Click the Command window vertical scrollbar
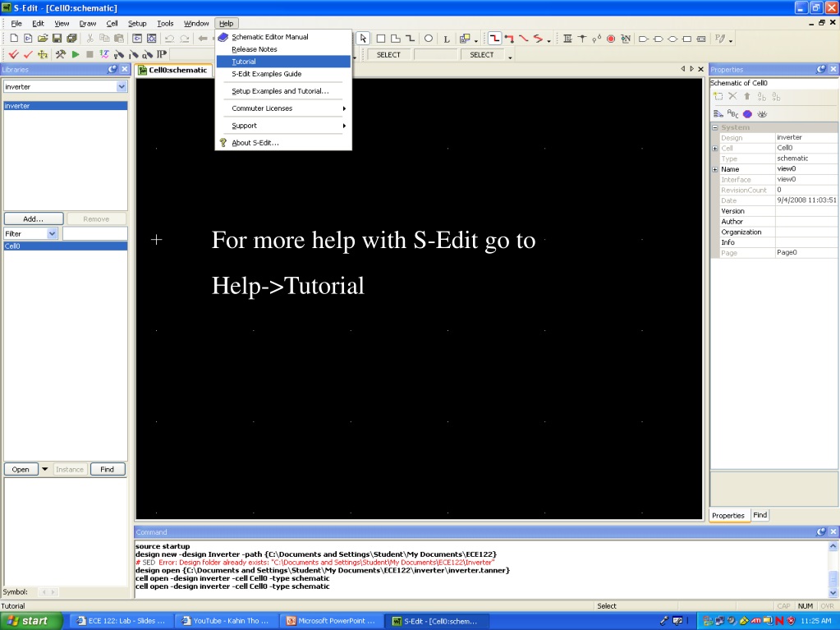This screenshot has height=630, width=840. click(833, 569)
